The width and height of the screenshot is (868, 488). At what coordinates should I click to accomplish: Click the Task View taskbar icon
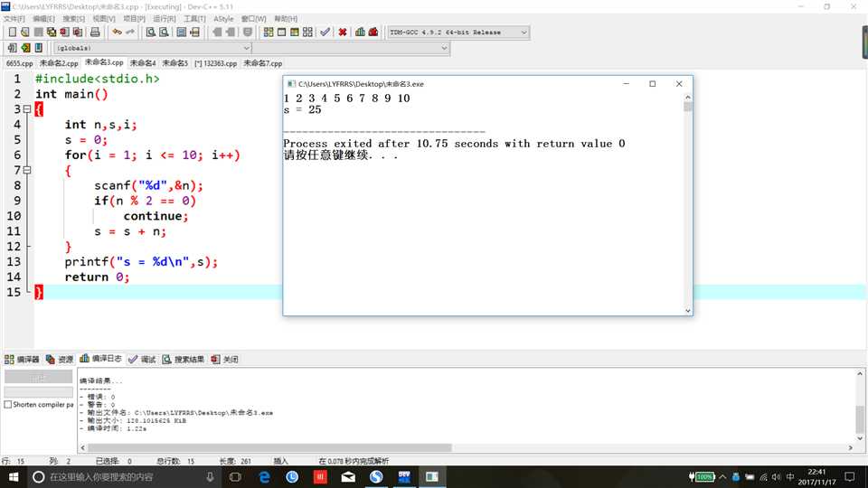click(235, 477)
